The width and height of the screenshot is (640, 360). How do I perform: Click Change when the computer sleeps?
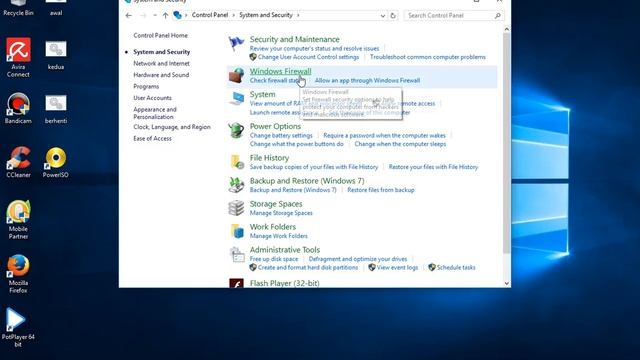[400, 144]
